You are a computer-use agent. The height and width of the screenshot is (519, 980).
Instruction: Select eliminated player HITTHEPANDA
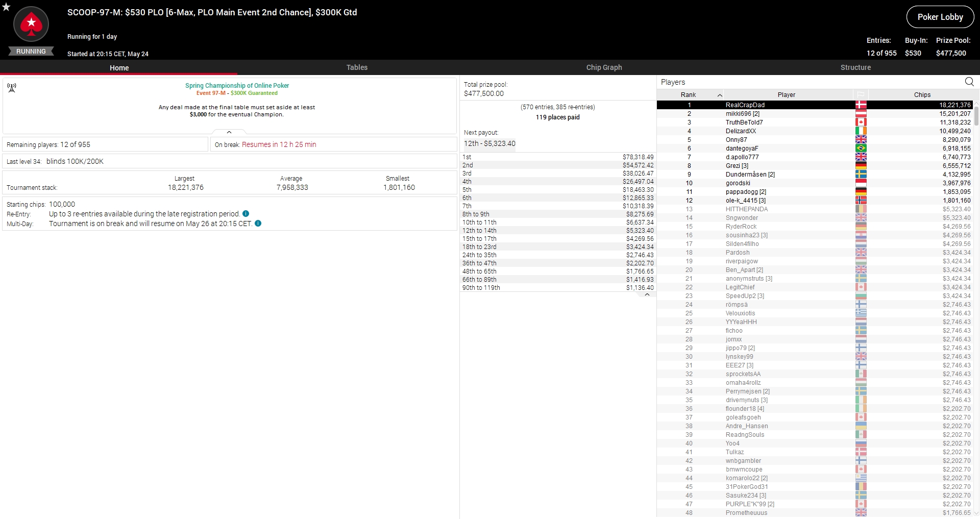pyautogui.click(x=815, y=209)
